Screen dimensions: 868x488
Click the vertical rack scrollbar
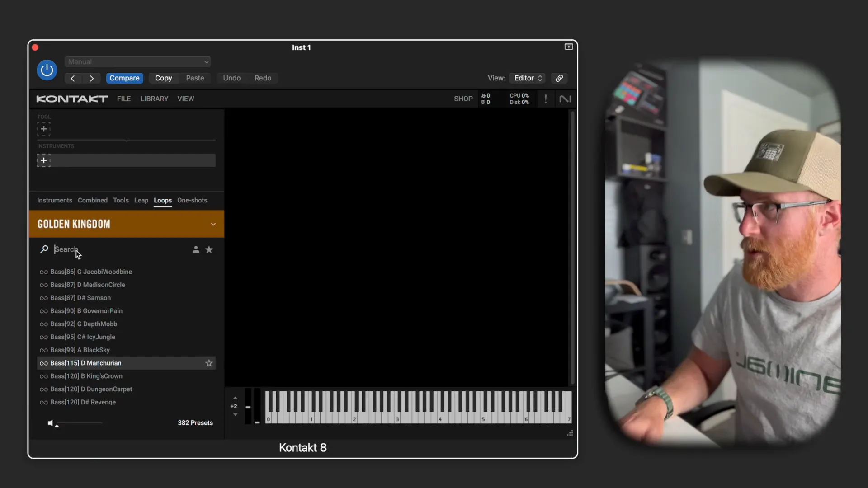tap(572, 247)
